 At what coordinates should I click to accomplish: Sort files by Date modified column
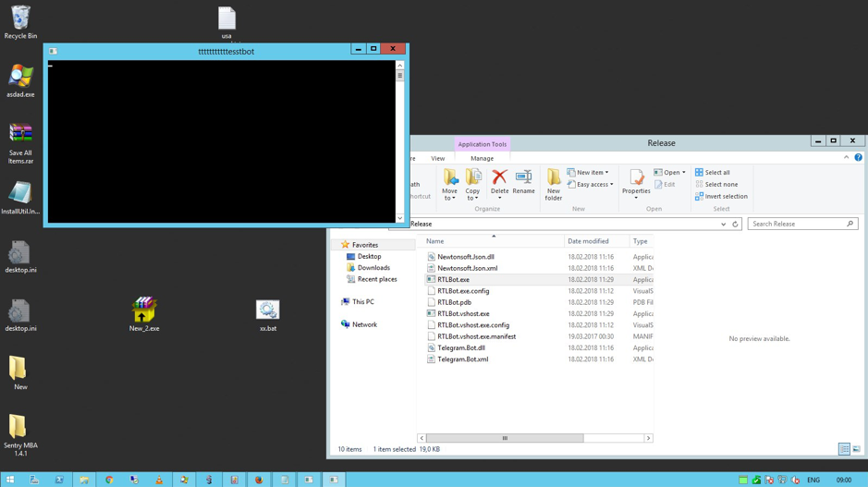tap(596, 241)
